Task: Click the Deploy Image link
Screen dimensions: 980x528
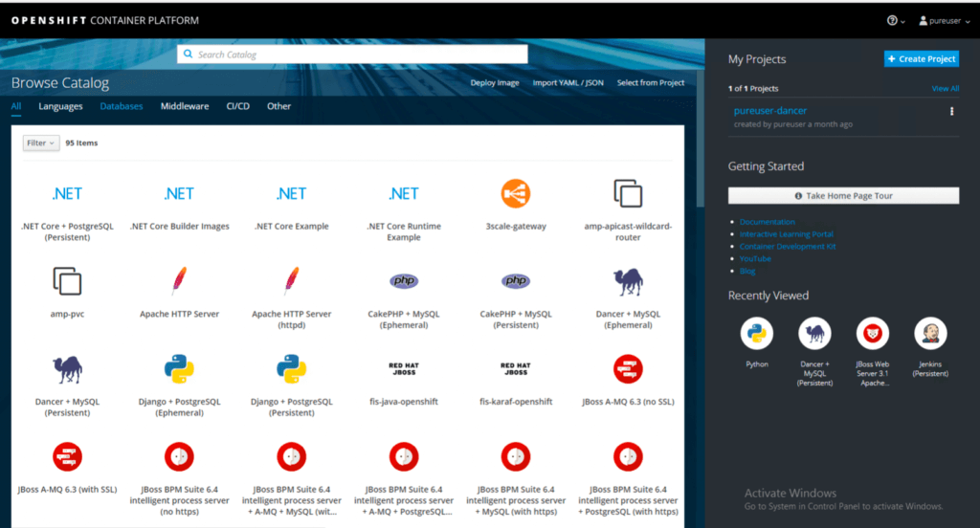Action: (495, 82)
